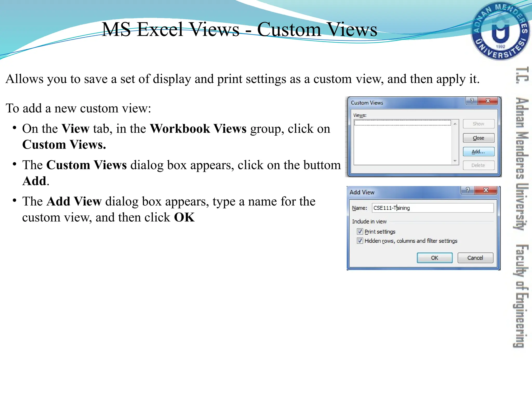Click Cancel in the Add View dialog
The image size is (532, 399).
tap(475, 258)
